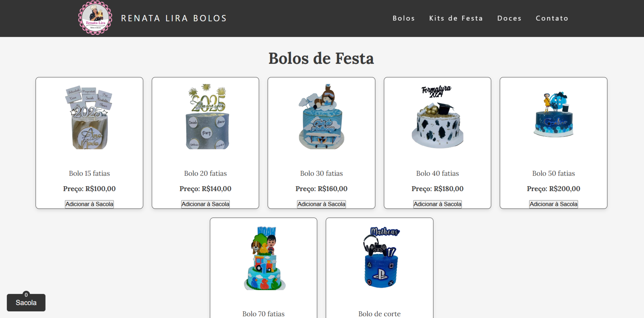Click the RENATA LIRA BOLOS site title

pos(174,18)
